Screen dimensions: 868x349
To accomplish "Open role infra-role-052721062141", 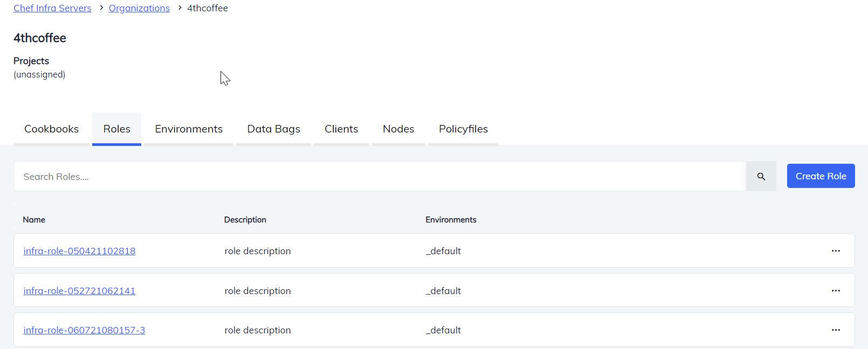I will tap(79, 291).
